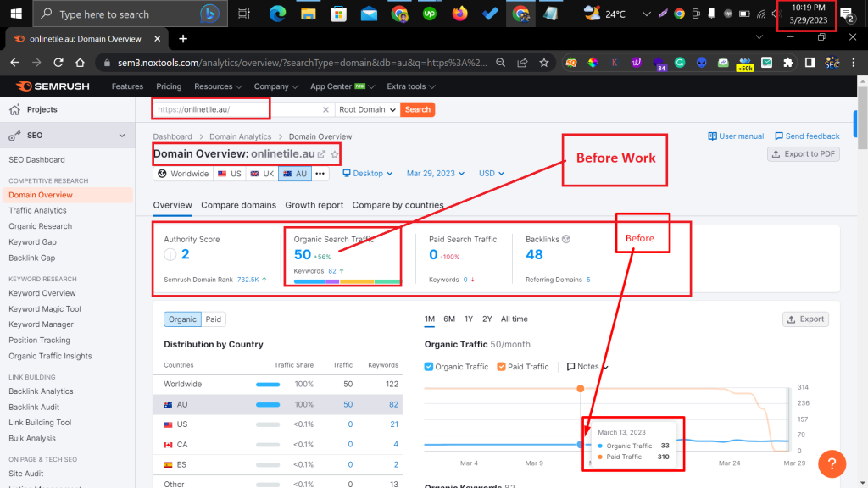Screen dimensions: 868x488
Task: Click the Authority Score info icon
Action: (x=170, y=254)
